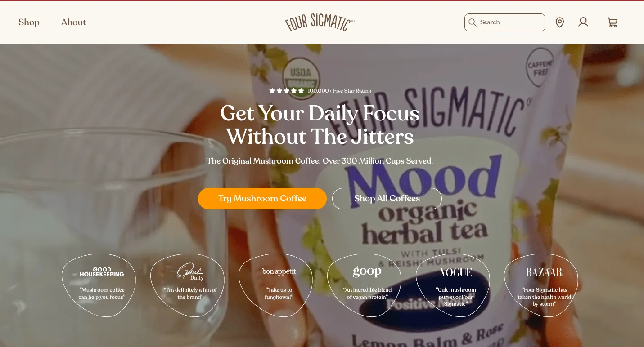Image resolution: width=644 pixels, height=347 pixels.
Task: Click the Get Your Daily Focus headline
Action: [x=320, y=125]
